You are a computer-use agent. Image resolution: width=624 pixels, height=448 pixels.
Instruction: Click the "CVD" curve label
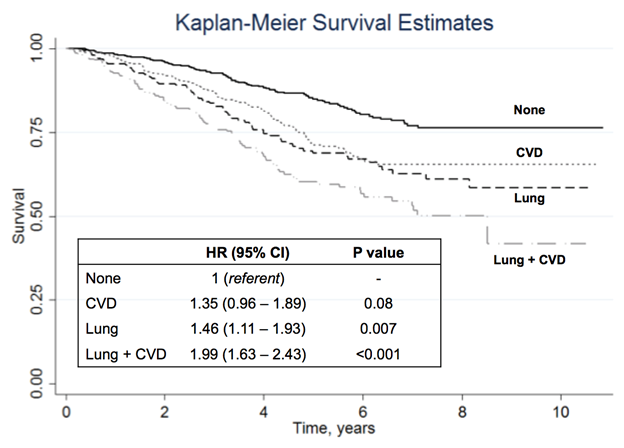(x=528, y=150)
